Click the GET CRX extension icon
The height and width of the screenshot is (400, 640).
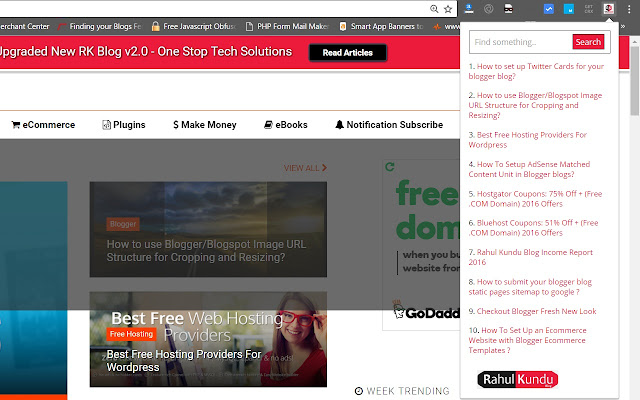[589, 9]
